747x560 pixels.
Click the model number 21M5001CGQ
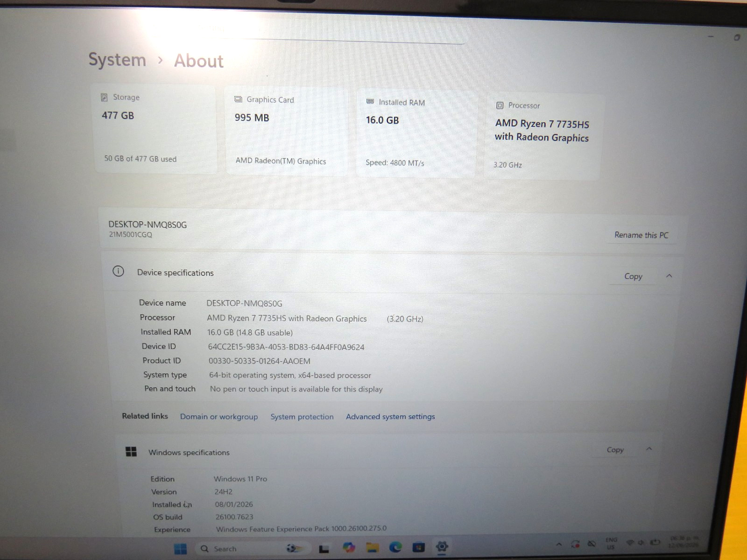[x=131, y=235]
